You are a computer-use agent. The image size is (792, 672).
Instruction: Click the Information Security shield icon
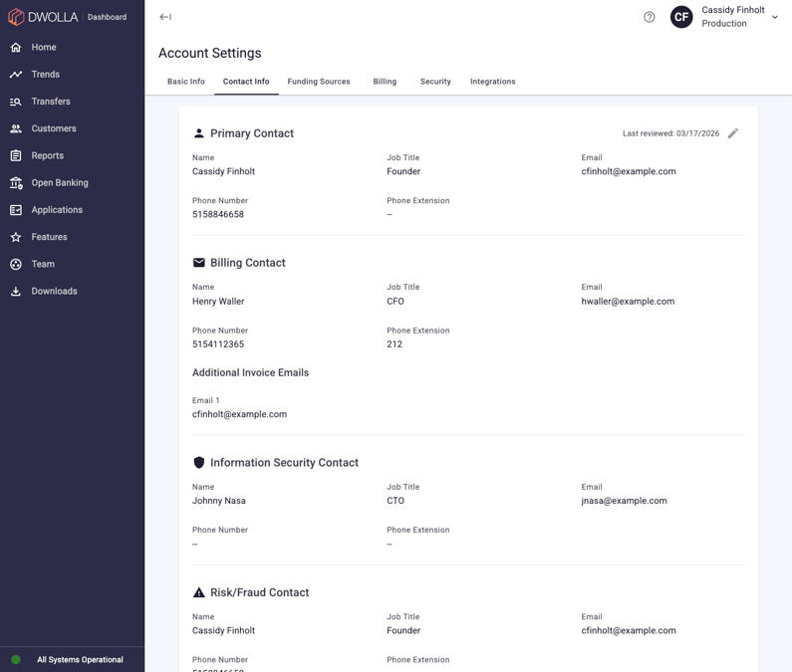(x=199, y=463)
